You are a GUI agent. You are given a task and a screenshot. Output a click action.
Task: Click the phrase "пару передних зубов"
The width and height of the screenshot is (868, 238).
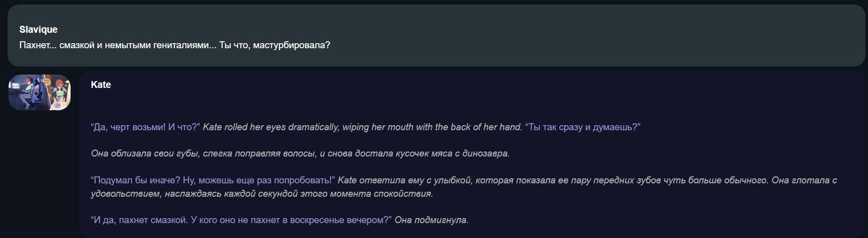615,180
